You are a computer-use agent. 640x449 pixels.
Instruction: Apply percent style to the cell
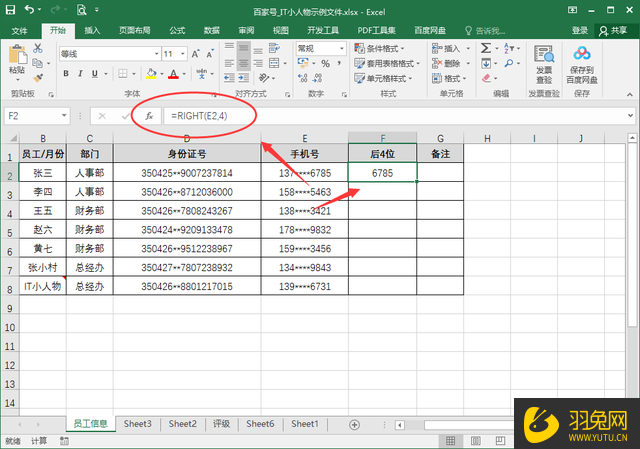[325, 64]
